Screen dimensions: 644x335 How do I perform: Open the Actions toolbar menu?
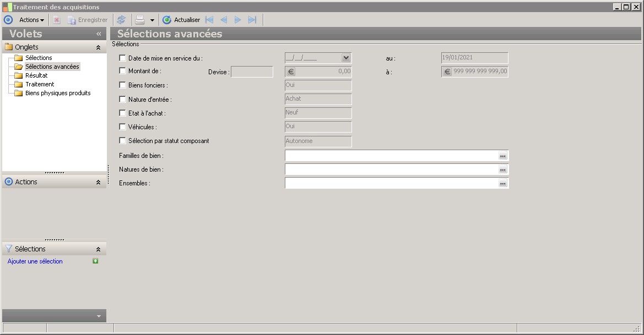coord(31,20)
